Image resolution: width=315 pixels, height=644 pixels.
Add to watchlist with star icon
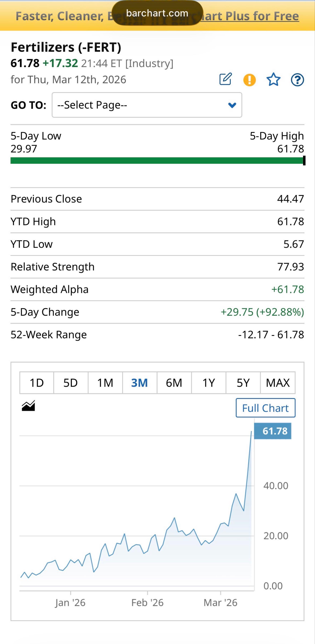pos(273,79)
